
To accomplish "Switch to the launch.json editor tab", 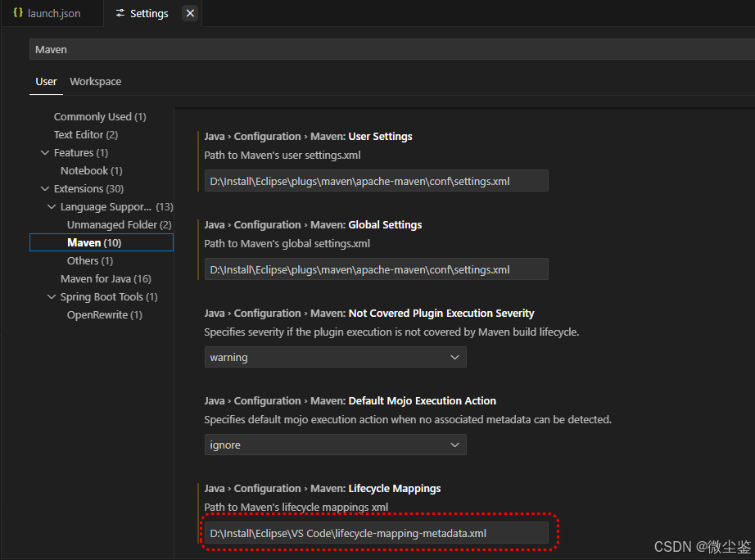I will [x=52, y=13].
